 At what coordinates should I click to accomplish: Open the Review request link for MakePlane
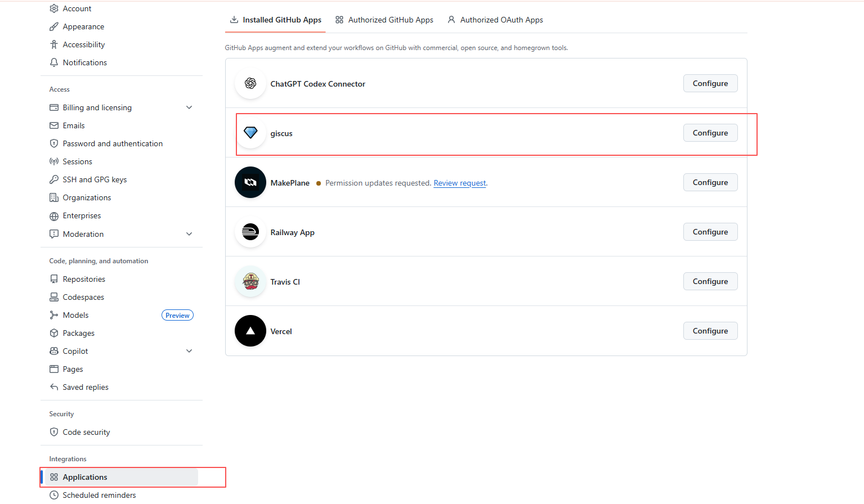point(459,183)
